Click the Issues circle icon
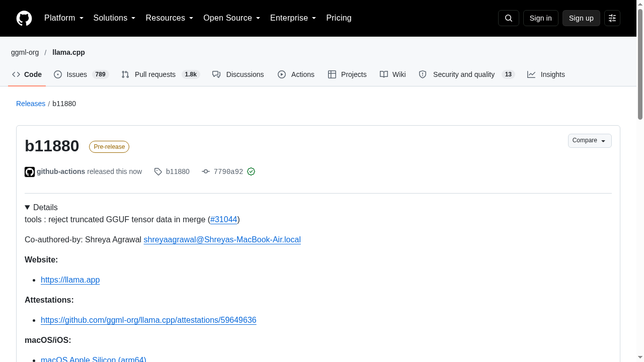Viewport: 644px width, 362px height. click(58, 74)
